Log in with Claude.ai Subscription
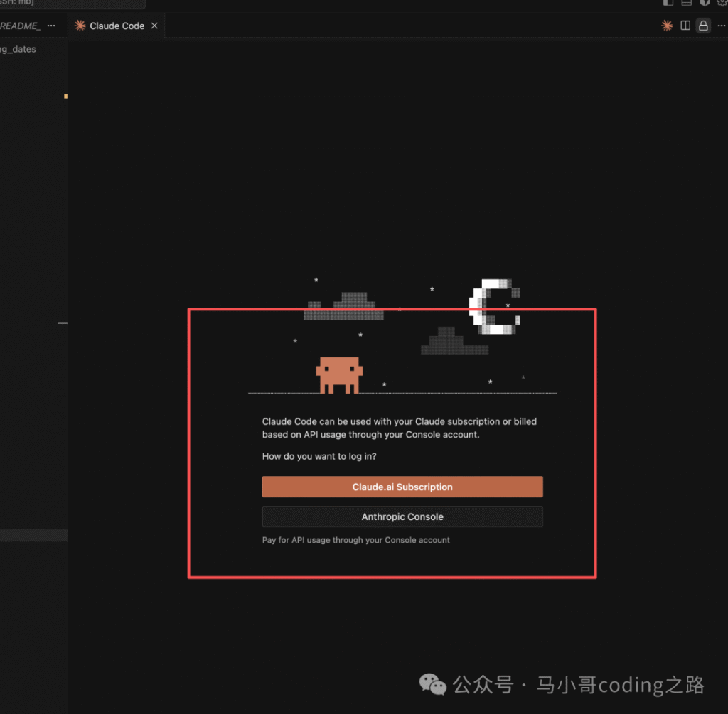Screen dimensions: 728x714 click(402, 487)
